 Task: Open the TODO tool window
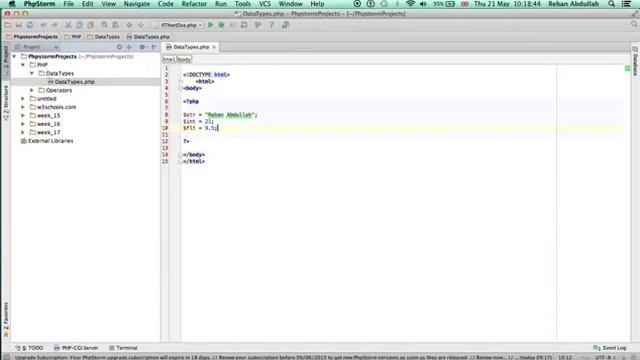29,348
